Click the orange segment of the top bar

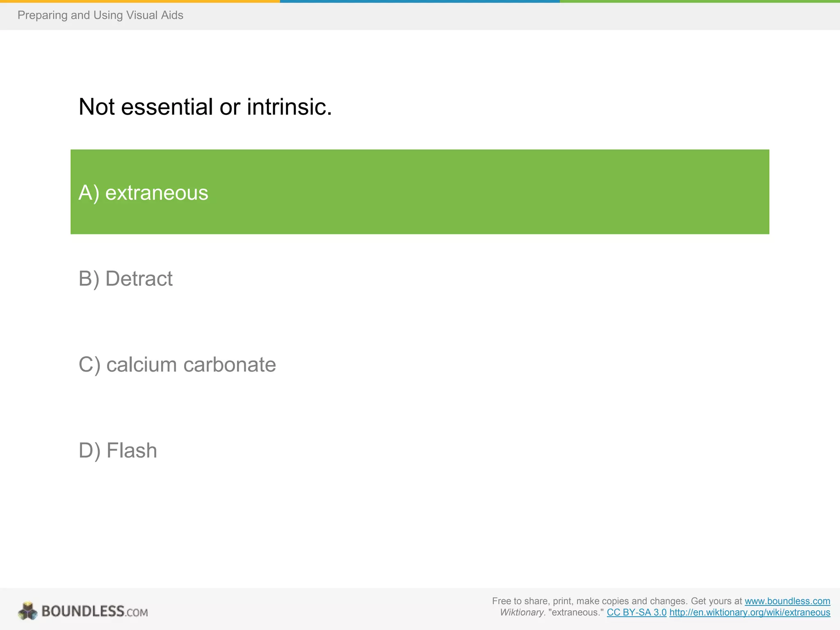(139, 1)
